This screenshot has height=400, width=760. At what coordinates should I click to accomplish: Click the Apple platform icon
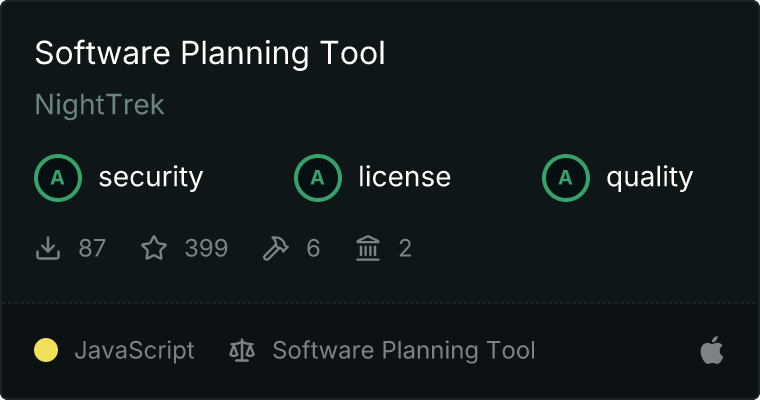click(712, 350)
